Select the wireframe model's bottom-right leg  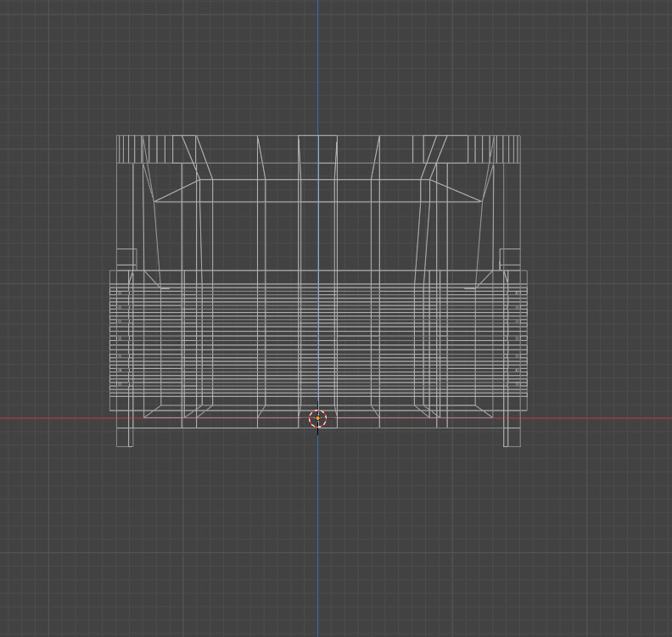512,437
